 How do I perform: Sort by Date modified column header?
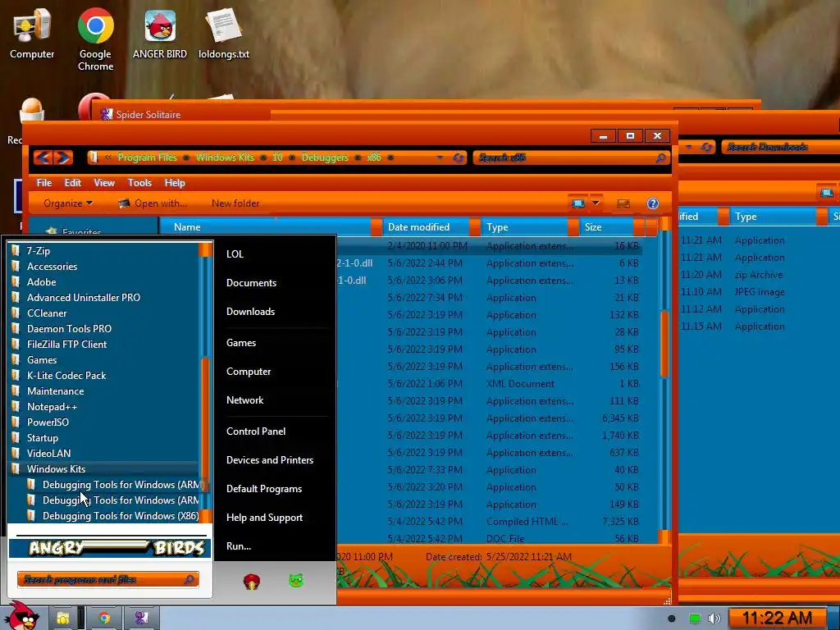click(427, 227)
